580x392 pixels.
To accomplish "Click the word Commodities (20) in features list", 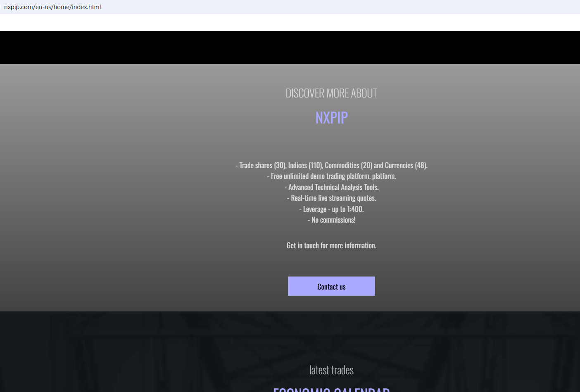I will click(349, 165).
